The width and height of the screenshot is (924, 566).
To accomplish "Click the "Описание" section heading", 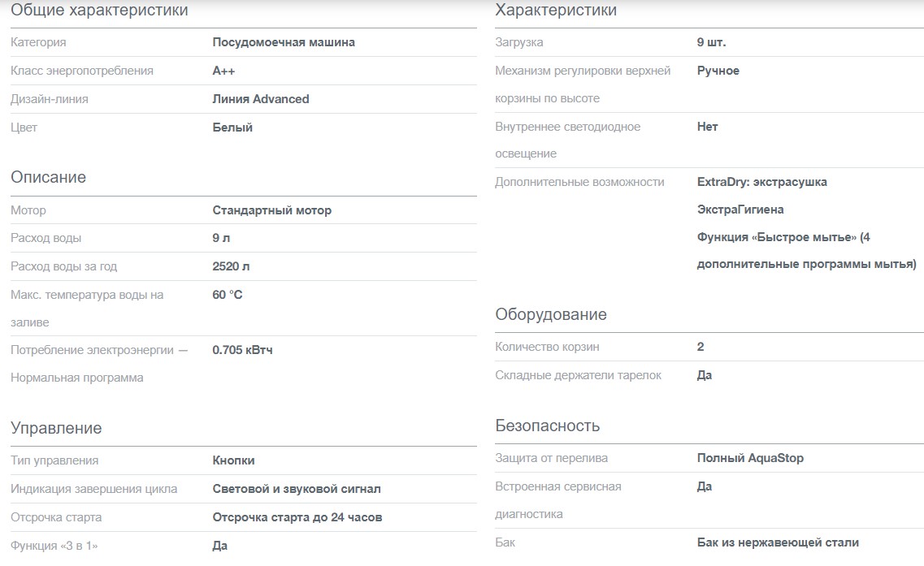I will click(48, 177).
